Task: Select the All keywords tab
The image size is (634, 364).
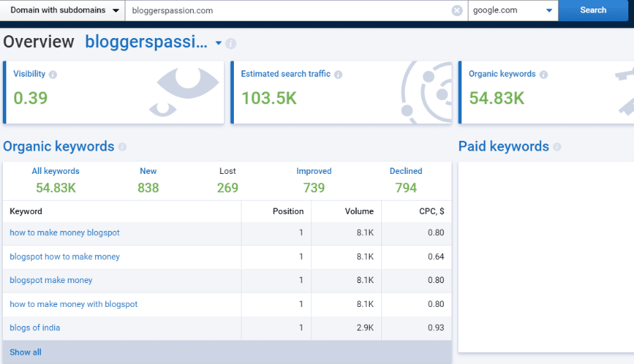Action: [x=56, y=171]
